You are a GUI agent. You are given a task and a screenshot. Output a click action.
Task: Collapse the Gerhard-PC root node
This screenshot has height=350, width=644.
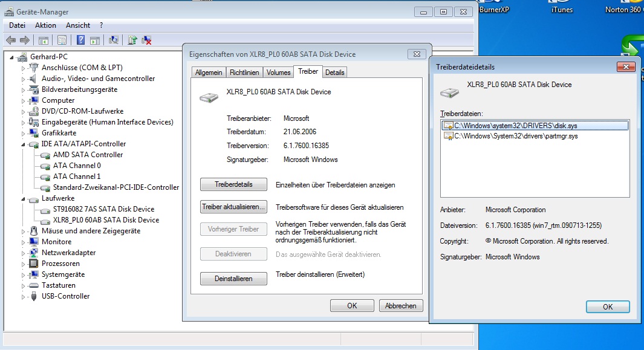tap(11, 57)
